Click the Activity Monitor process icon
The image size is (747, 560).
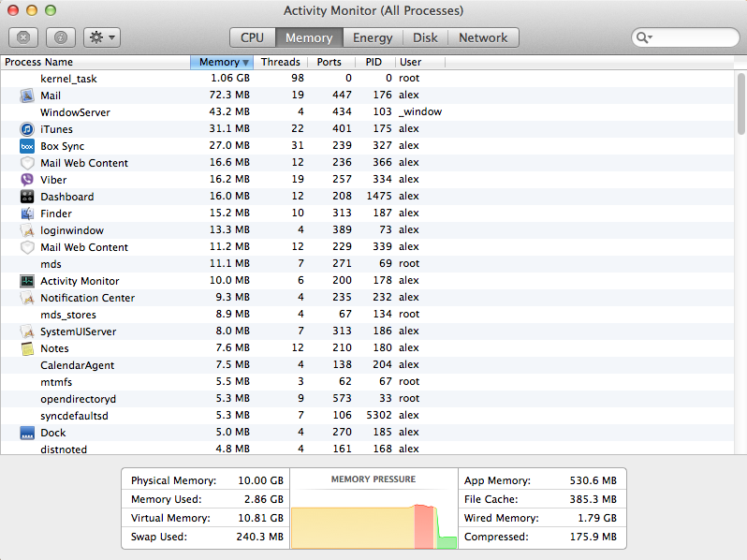pyautogui.click(x=27, y=281)
